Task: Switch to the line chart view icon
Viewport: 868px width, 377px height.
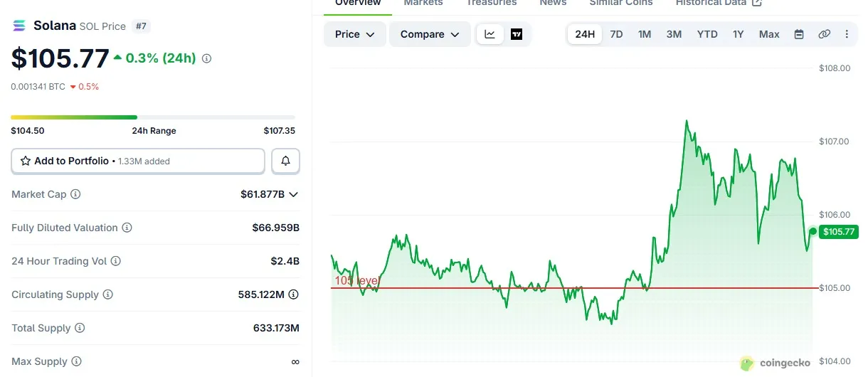Action: coord(490,34)
